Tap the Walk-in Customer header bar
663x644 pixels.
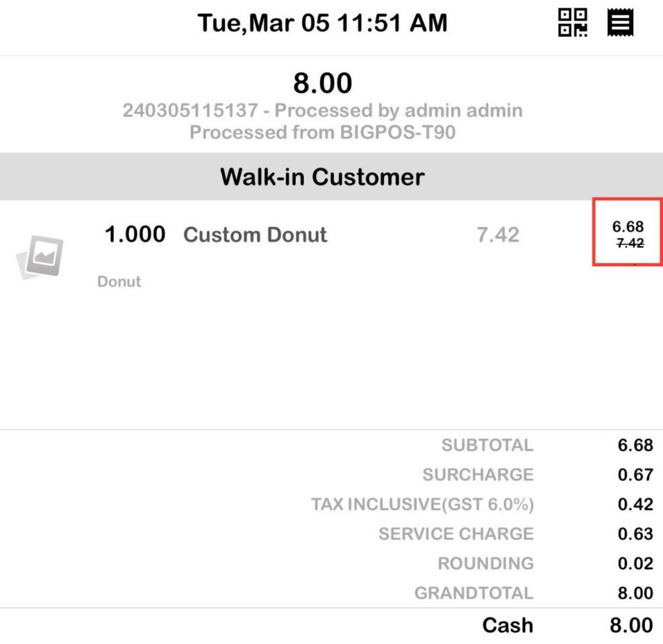(322, 177)
